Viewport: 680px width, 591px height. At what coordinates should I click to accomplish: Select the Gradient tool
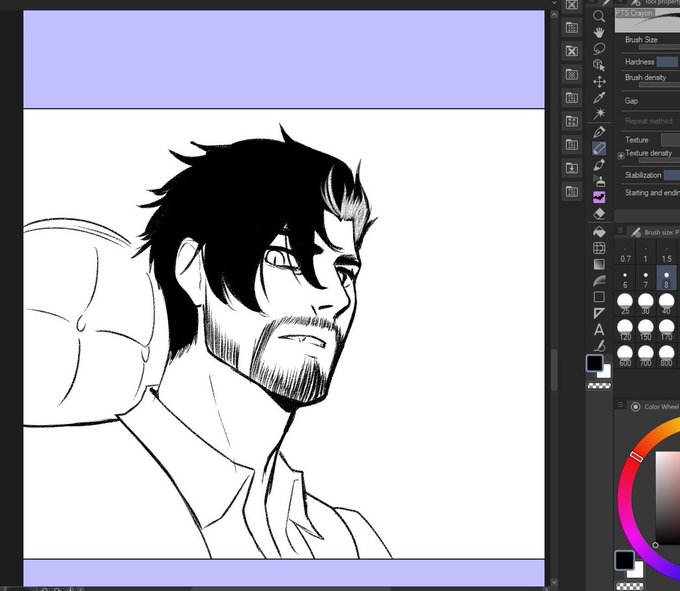[x=599, y=264]
